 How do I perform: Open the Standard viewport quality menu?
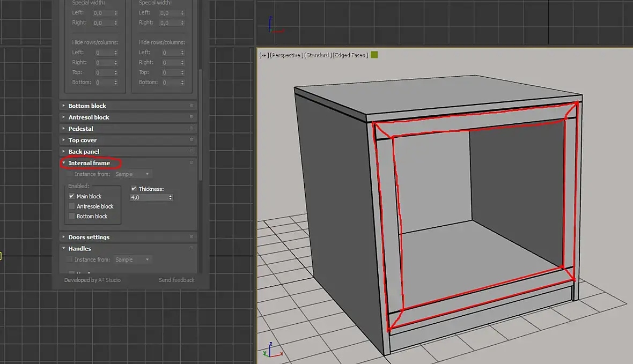pyautogui.click(x=317, y=55)
